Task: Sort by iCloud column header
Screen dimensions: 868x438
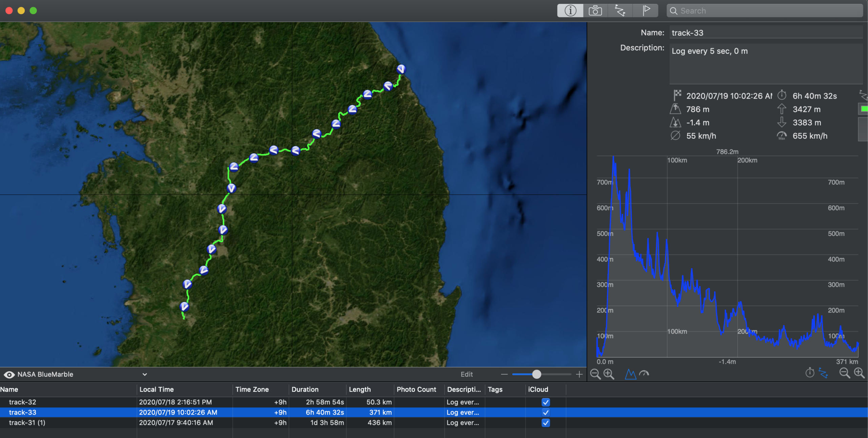Action: (546, 390)
